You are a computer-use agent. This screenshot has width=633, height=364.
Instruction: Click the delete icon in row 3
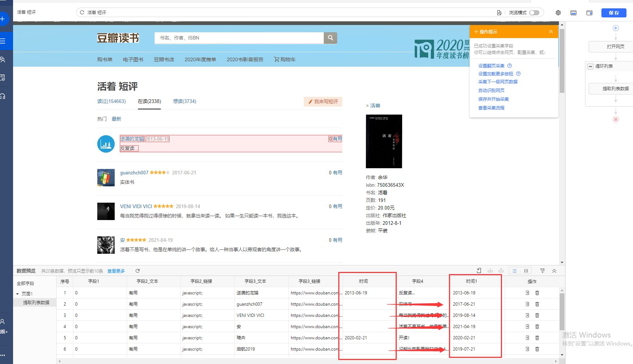click(x=537, y=315)
